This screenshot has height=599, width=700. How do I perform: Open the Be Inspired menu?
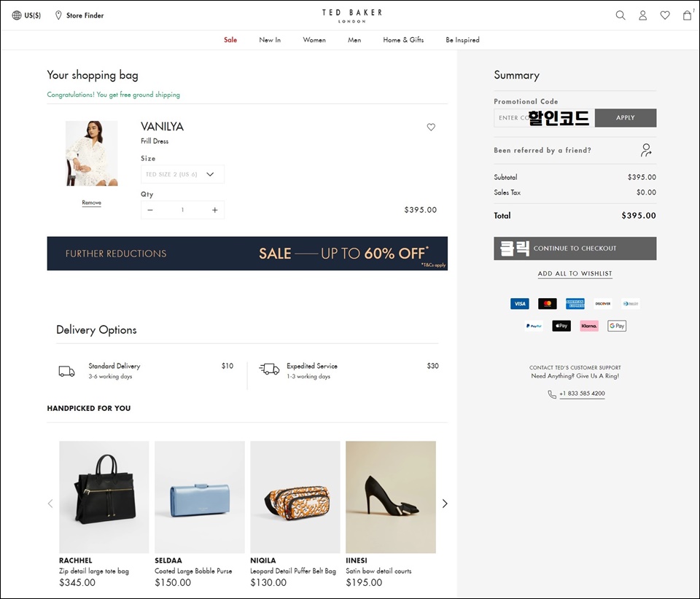(x=462, y=39)
